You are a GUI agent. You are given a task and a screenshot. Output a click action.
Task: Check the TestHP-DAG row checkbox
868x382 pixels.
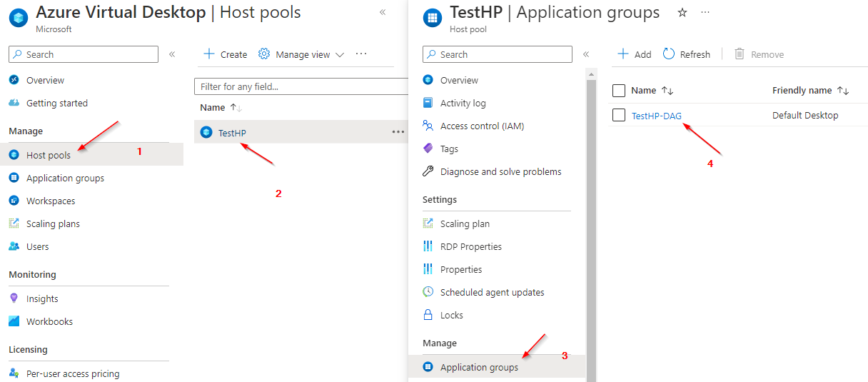(x=619, y=115)
